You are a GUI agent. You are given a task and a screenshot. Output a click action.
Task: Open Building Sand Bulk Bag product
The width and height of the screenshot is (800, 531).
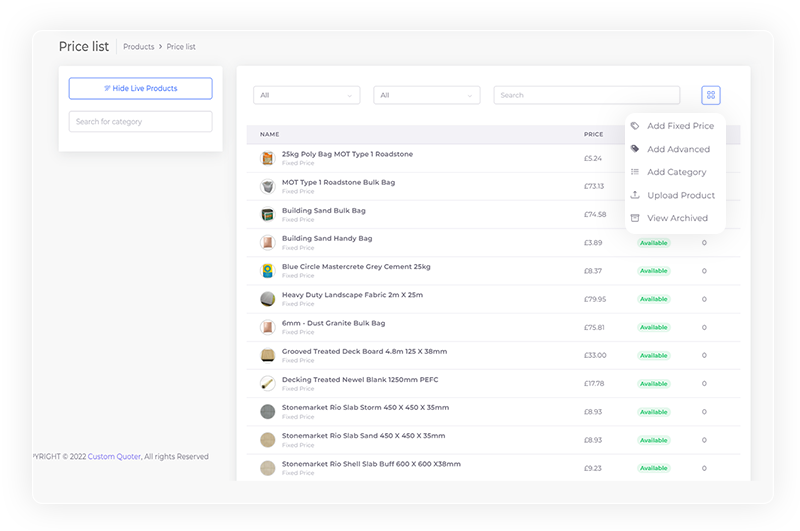(x=323, y=210)
